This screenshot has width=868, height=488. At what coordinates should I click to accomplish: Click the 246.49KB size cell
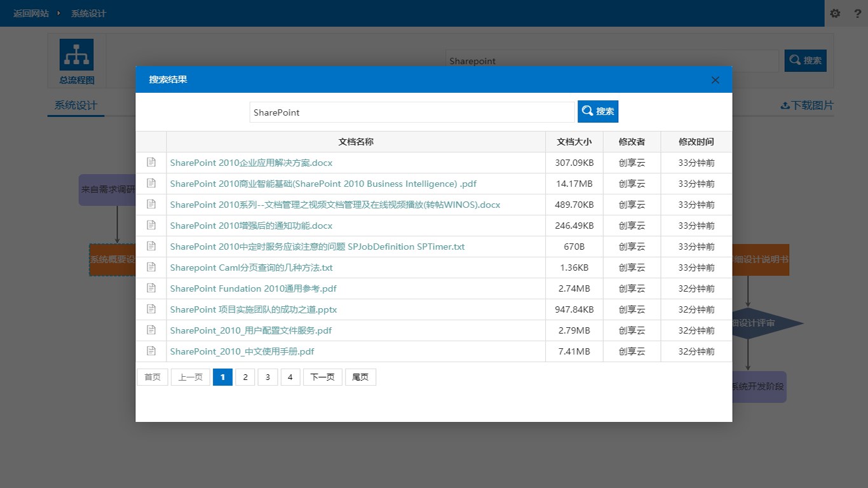click(x=574, y=226)
